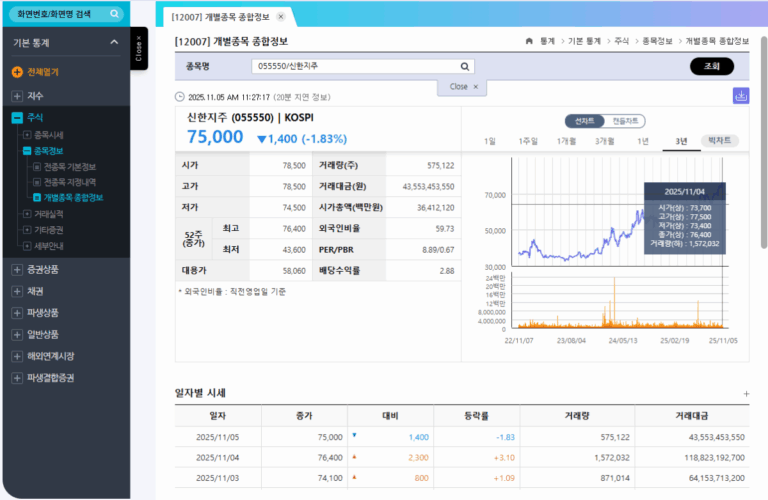The image size is (768, 500).
Task: Click the 종목정보 breadcrumb link
Action: click(x=657, y=41)
